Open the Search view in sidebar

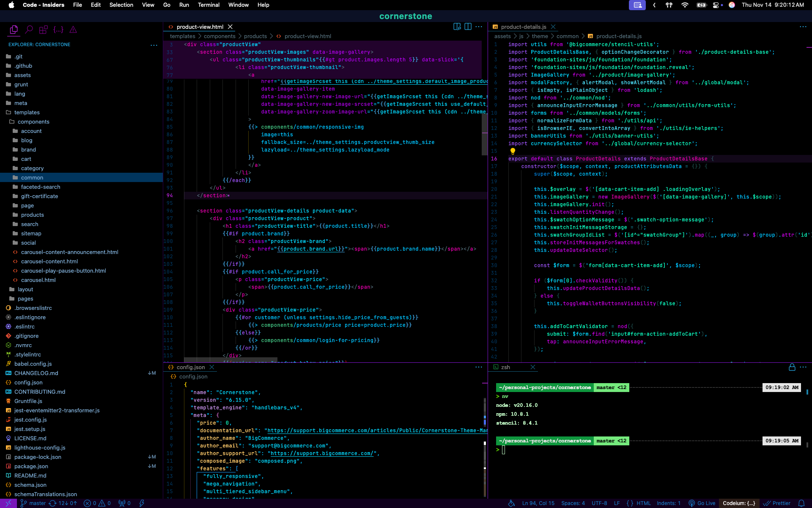click(29, 30)
